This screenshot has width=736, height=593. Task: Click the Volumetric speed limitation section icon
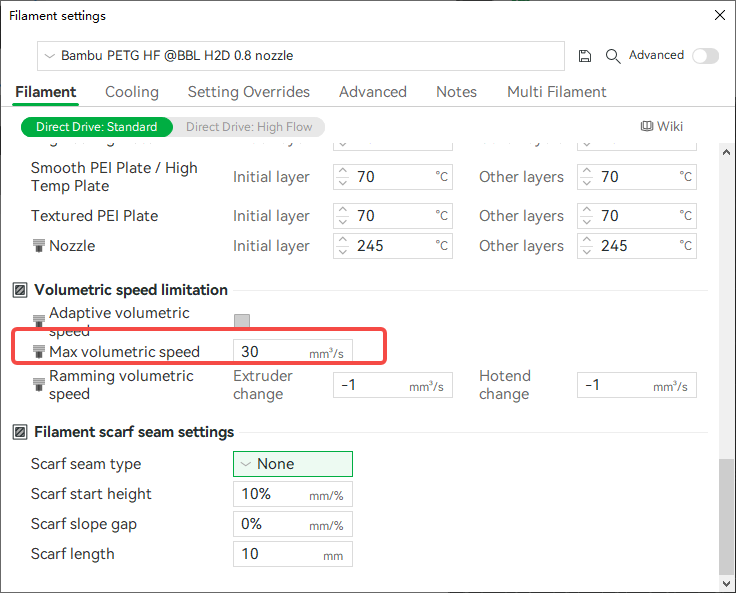20,290
